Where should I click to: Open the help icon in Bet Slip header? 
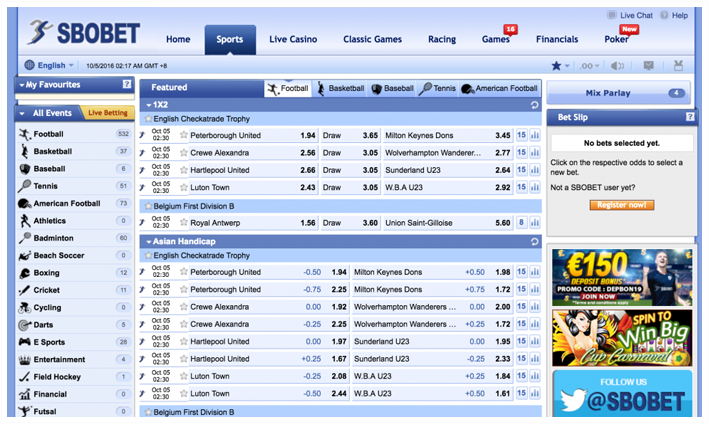pos(690,117)
